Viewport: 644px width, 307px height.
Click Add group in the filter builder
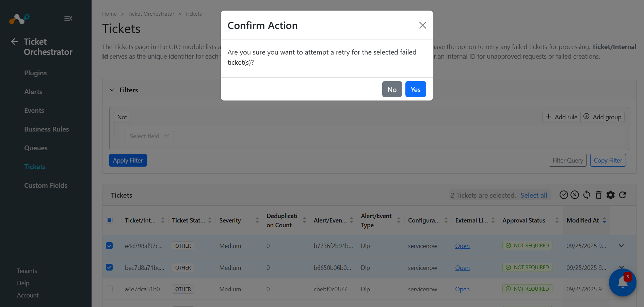[x=602, y=117]
